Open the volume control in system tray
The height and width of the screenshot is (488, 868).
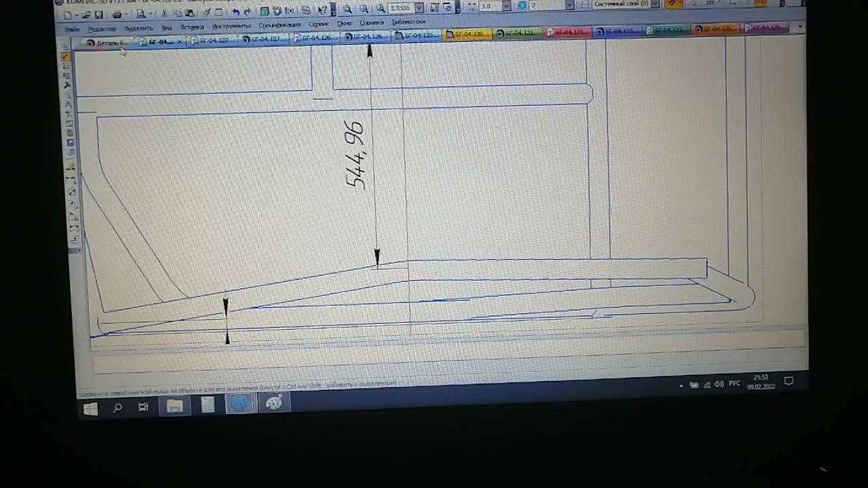719,384
